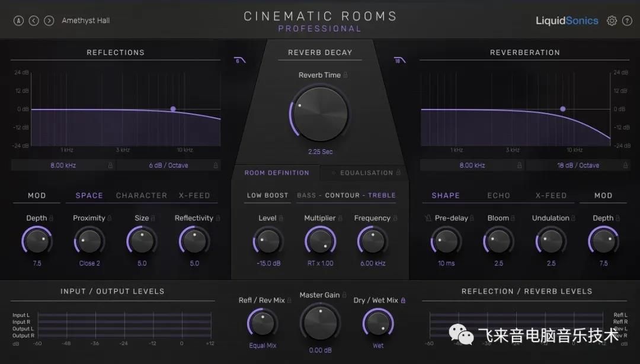Select Reflections X-Feed tab
This screenshot has height=364, width=640.
pos(194,196)
